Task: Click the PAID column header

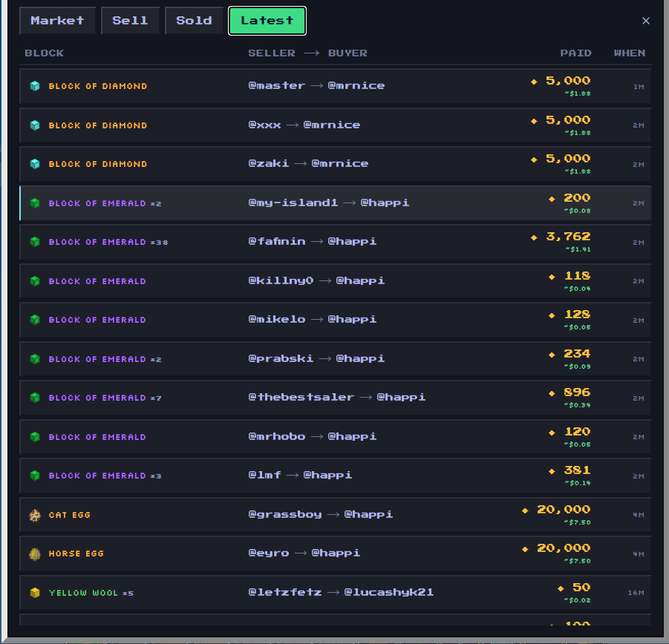Action: [576, 53]
